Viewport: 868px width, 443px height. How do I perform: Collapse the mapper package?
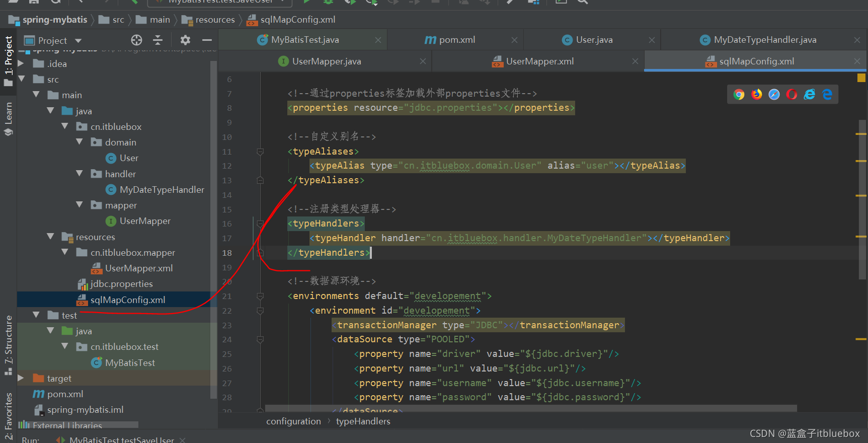click(x=80, y=205)
